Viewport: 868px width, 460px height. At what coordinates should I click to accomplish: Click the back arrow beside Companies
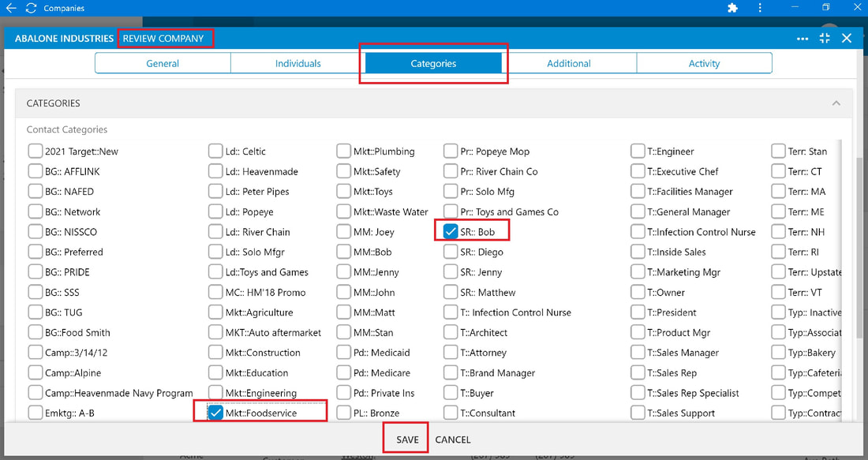(x=11, y=8)
